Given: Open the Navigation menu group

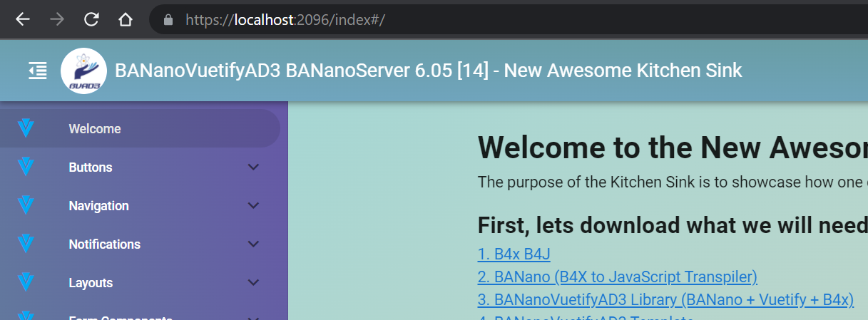Looking at the screenshot, I should [140, 206].
